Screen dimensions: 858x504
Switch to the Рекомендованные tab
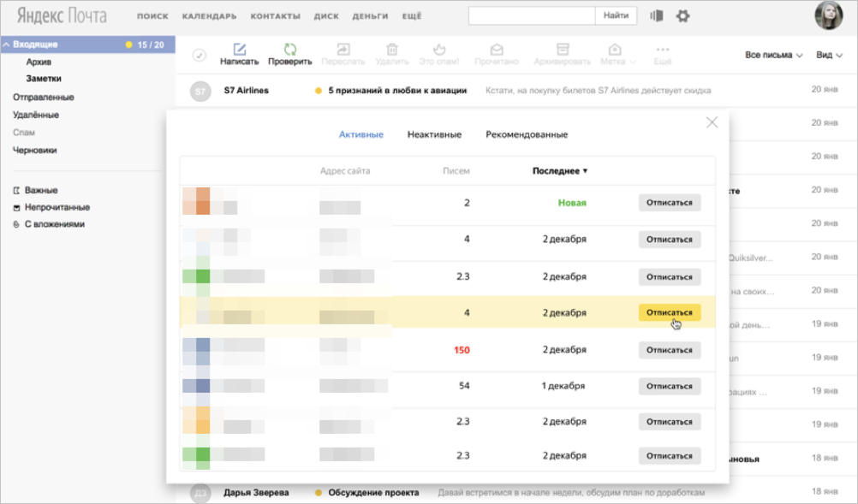click(527, 134)
